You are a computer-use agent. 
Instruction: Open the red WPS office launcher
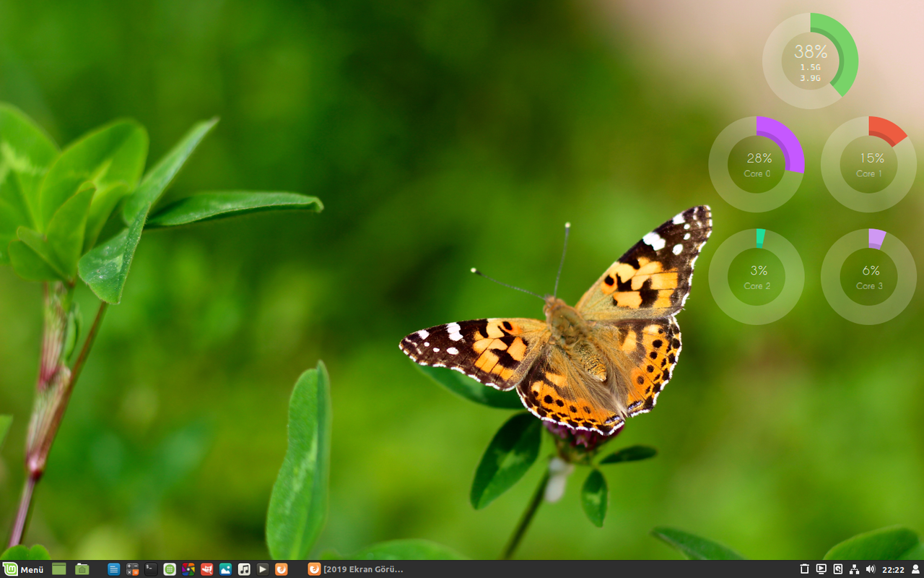207,569
